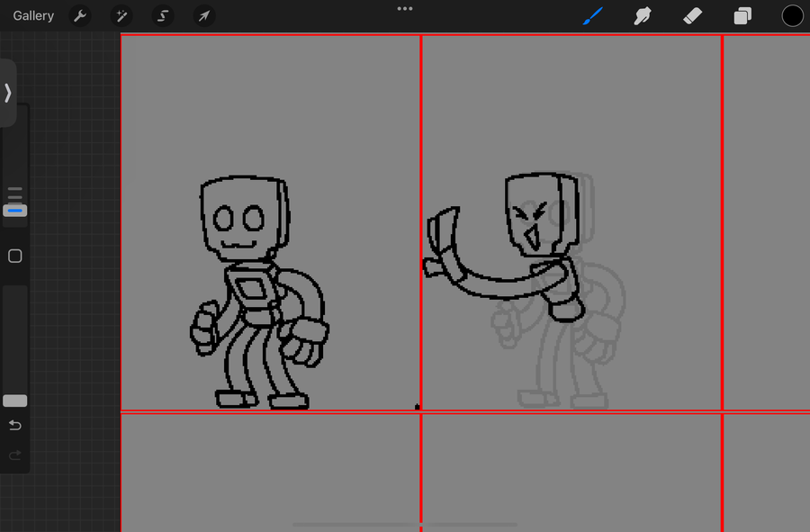Open the active color picker circle
The height and width of the screenshot is (532, 810).
792,16
